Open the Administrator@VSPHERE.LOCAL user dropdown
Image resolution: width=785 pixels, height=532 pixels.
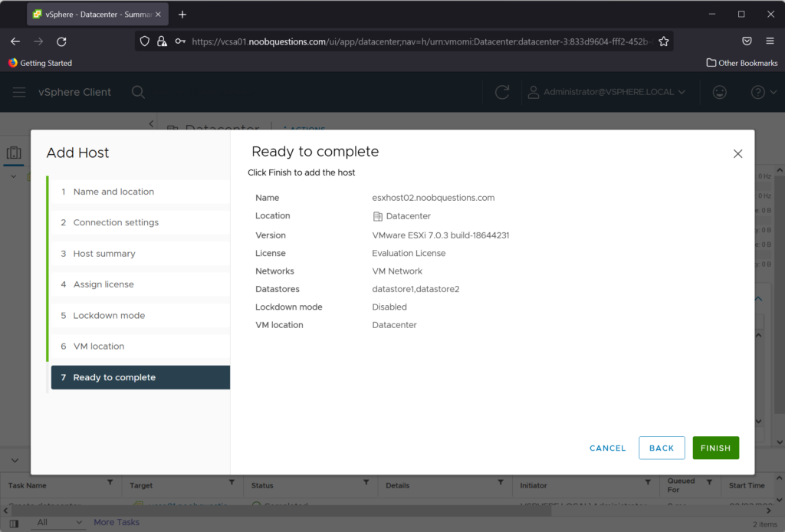607,92
